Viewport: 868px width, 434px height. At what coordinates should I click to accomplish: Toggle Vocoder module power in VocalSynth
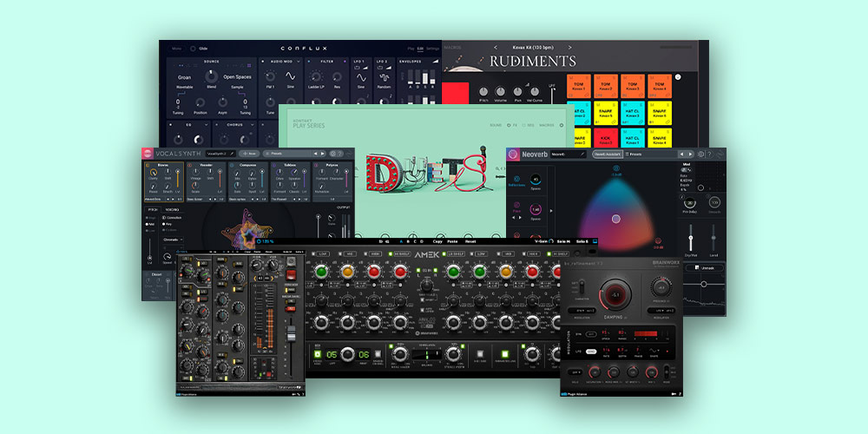(190, 165)
